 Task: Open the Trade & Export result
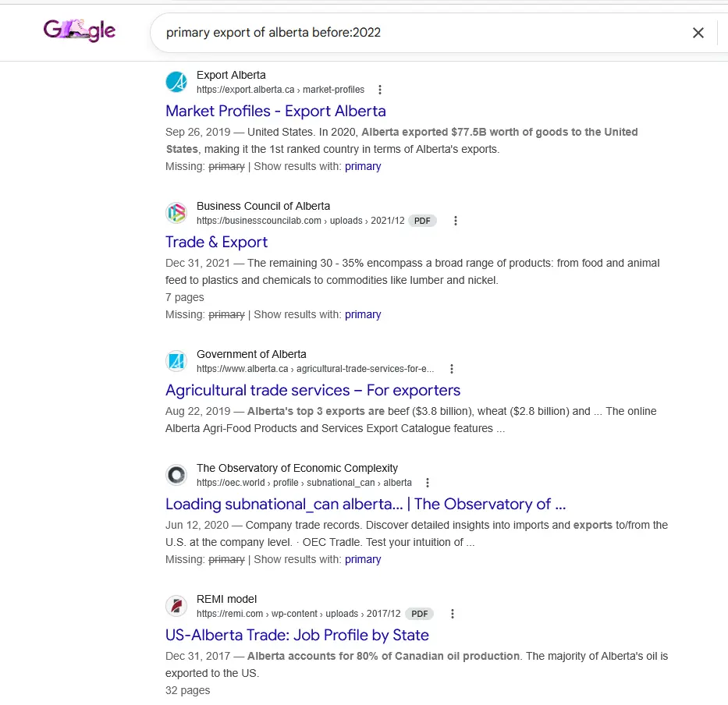coord(216,242)
